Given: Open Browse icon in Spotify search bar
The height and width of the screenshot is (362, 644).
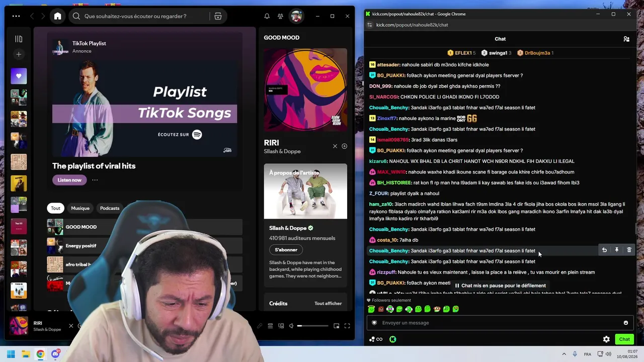Looking at the screenshot, I should [218, 16].
